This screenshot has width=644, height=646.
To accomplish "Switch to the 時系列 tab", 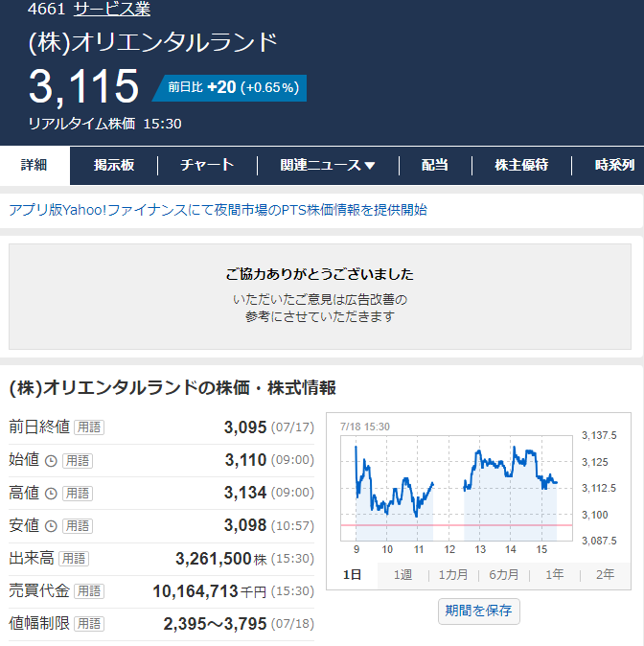I will point(614,165).
